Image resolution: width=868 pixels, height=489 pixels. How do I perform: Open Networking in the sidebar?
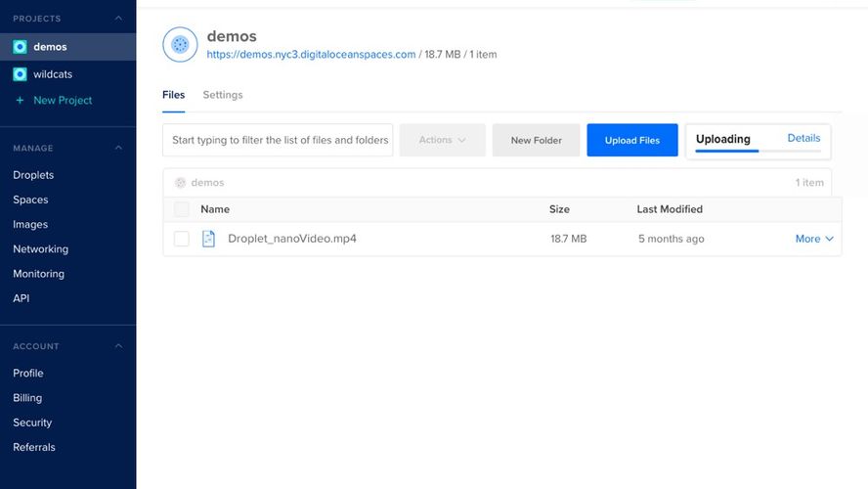click(x=40, y=248)
